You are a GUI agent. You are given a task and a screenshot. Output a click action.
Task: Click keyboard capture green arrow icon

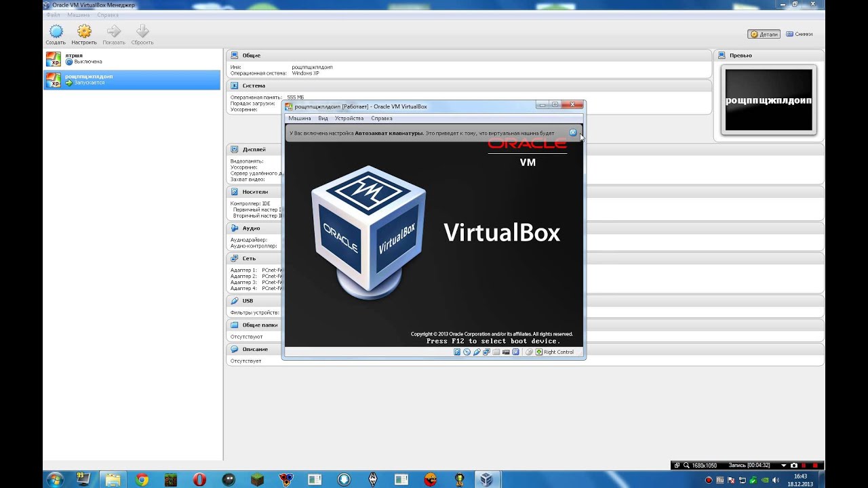tap(539, 352)
